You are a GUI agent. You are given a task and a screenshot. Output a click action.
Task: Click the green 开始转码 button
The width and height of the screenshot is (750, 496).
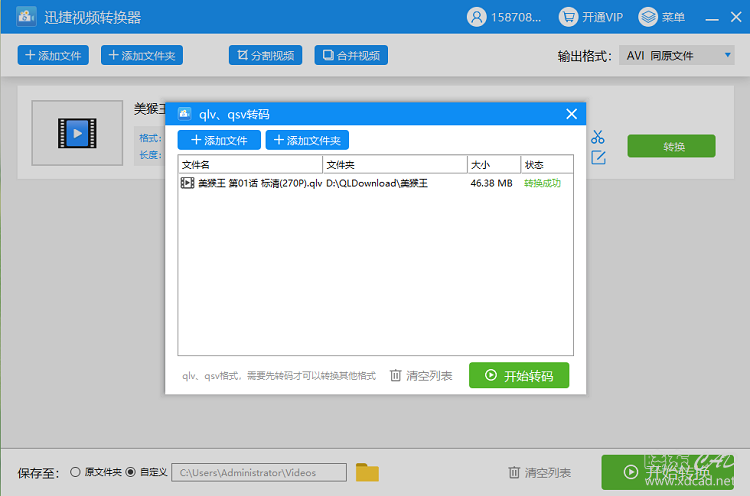[x=519, y=375]
